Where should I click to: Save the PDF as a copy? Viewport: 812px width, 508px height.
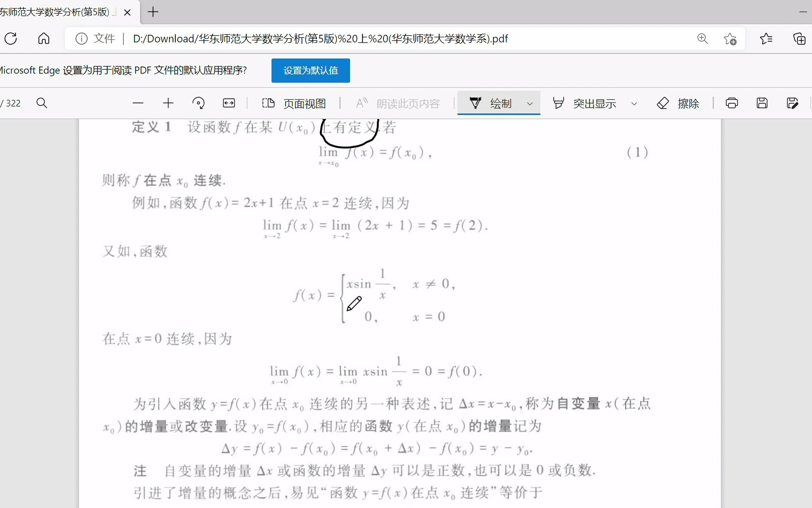792,103
